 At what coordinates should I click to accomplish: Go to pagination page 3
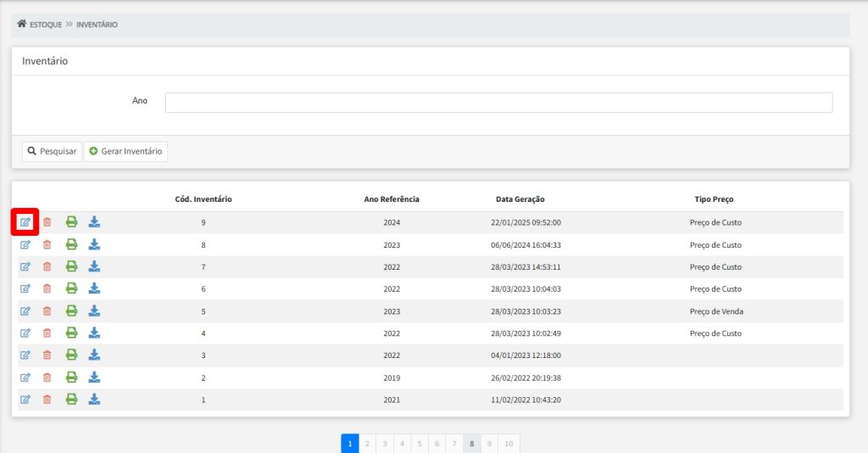click(x=385, y=444)
